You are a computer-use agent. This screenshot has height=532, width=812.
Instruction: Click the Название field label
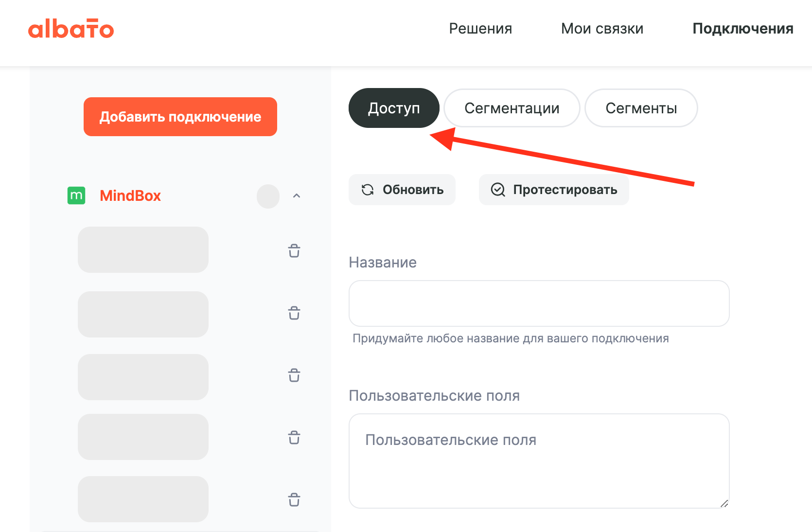[x=383, y=263]
